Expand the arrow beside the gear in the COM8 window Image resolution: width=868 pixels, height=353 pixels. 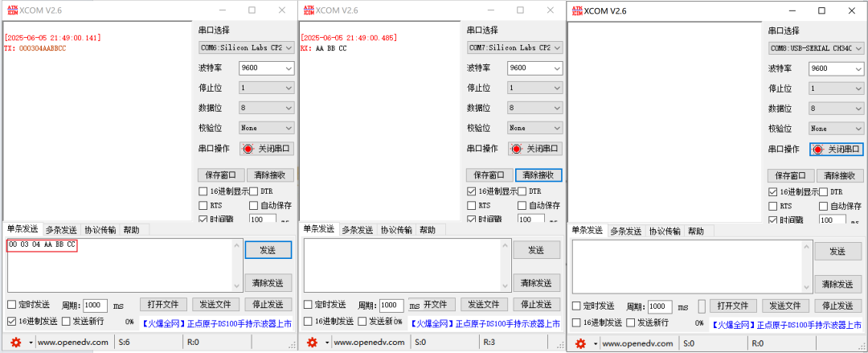pyautogui.click(x=596, y=343)
